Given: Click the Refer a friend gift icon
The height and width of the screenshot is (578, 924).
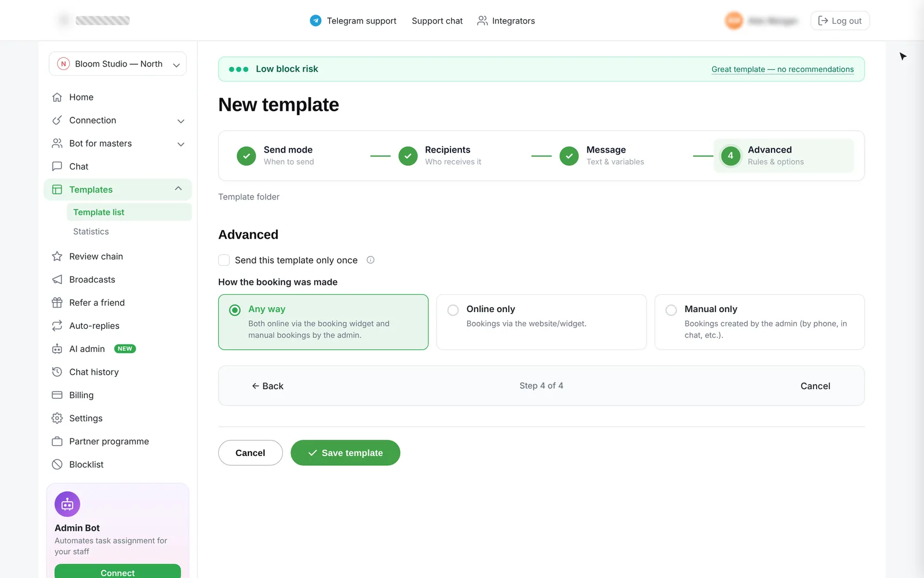Looking at the screenshot, I should coord(57,302).
